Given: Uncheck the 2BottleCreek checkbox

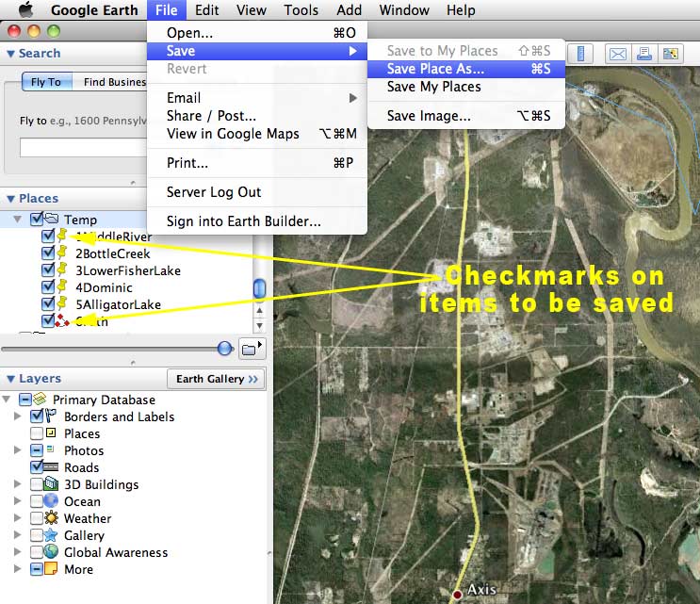Looking at the screenshot, I should coord(48,253).
